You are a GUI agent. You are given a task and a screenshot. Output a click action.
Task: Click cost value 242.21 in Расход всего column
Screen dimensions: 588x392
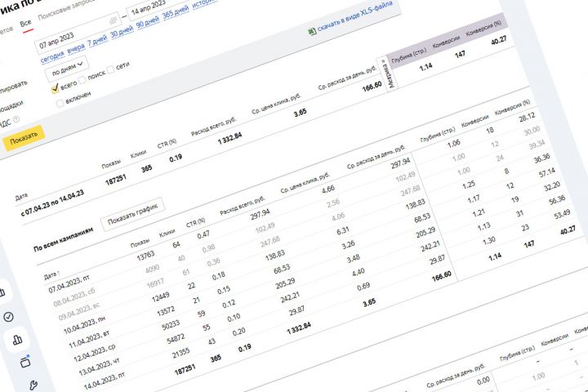[x=290, y=296]
